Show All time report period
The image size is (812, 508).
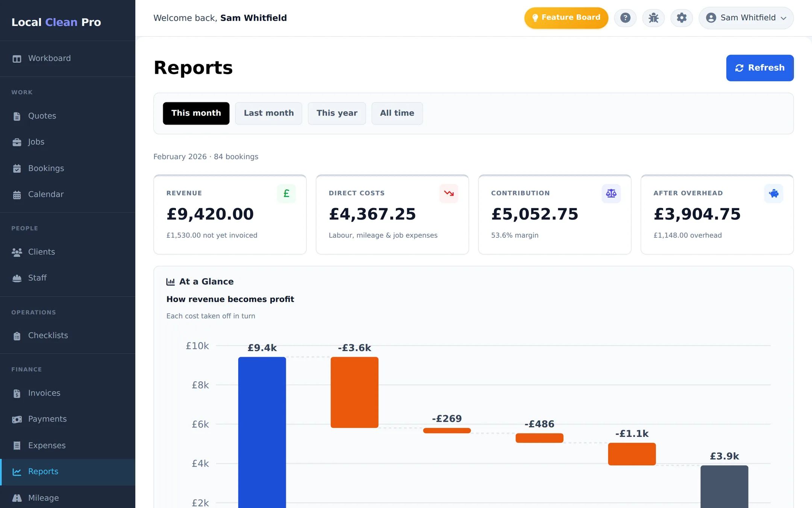pos(397,113)
